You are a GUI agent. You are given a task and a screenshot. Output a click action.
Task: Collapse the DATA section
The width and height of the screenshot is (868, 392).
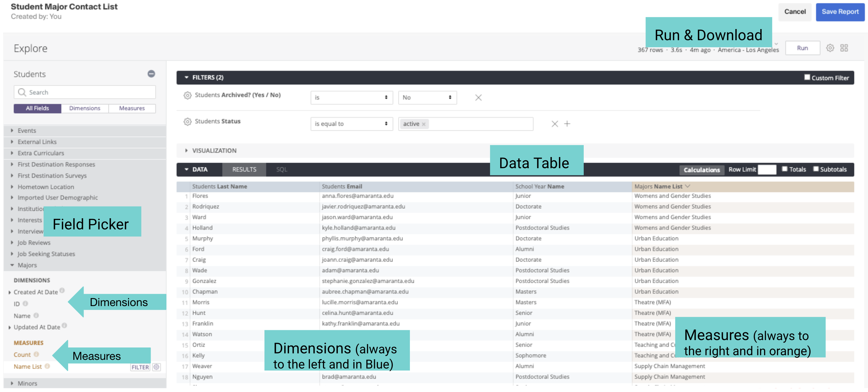tap(186, 169)
